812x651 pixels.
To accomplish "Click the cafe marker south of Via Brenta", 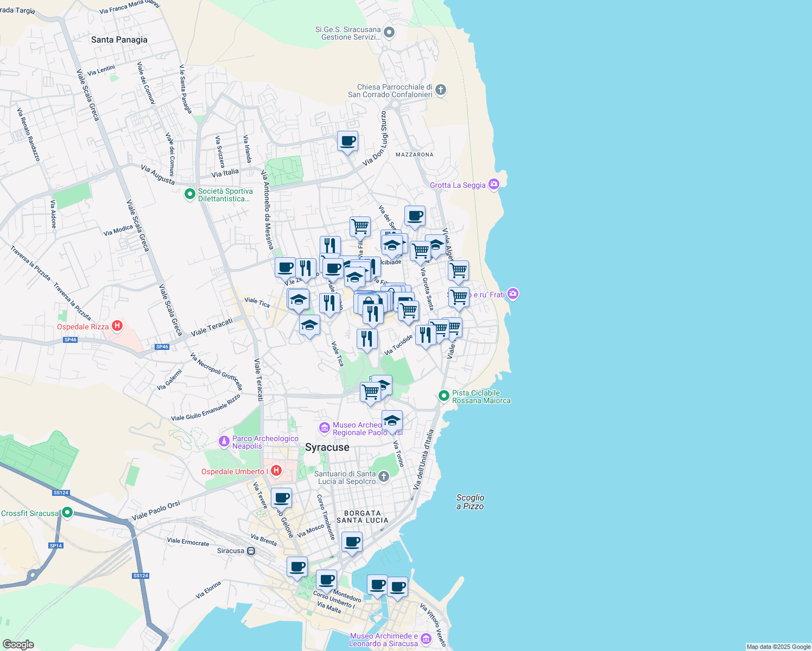I will [x=297, y=568].
